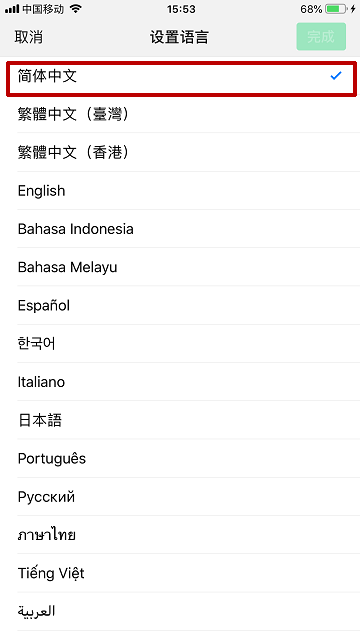360x640 pixels.
Task: Select 繁體中文（香港）language option
Action: pyautogui.click(x=180, y=152)
